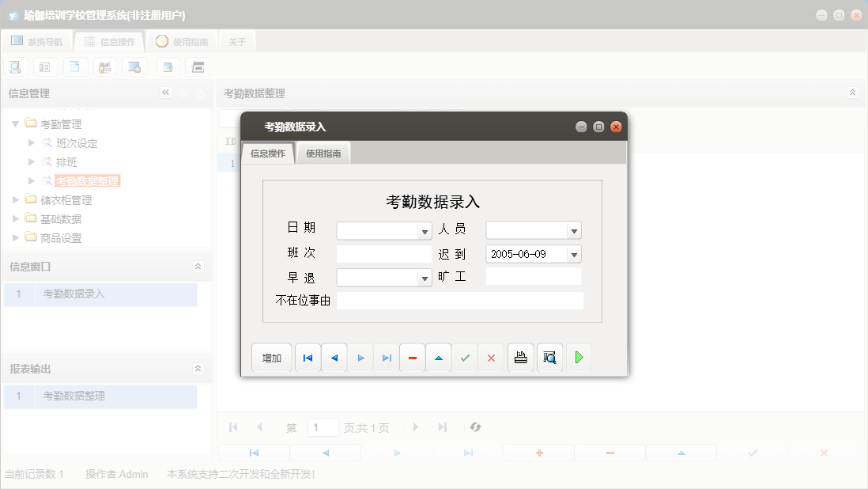868x489 pixels.
Task: Open the 关于 tab on the main ribbon
Action: click(x=236, y=41)
